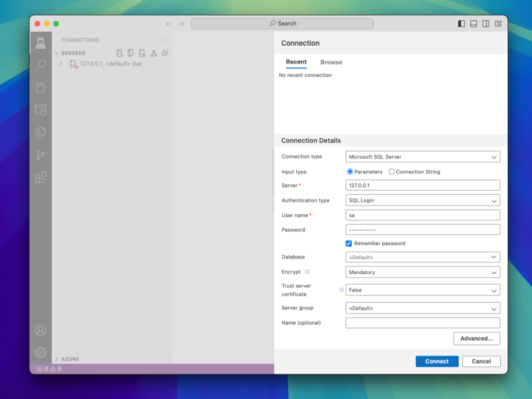Go back with the left arrow
The height and width of the screenshot is (399, 532).
click(x=169, y=24)
